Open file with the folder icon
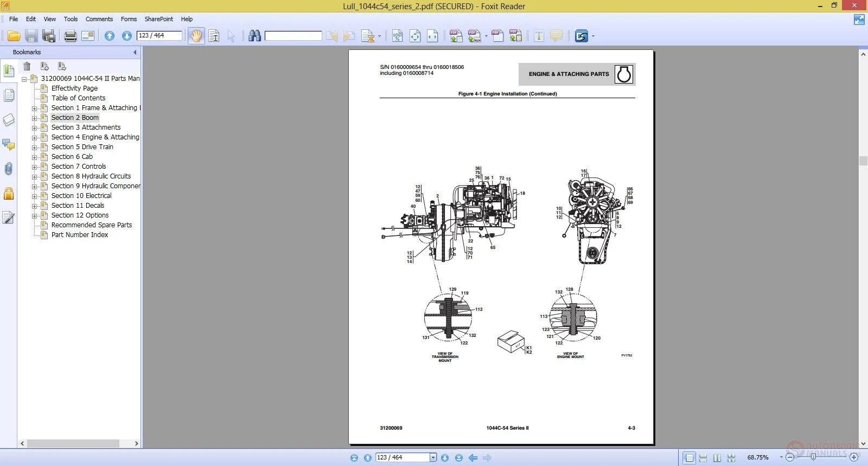Screen dimensions: 868x466 14,36
